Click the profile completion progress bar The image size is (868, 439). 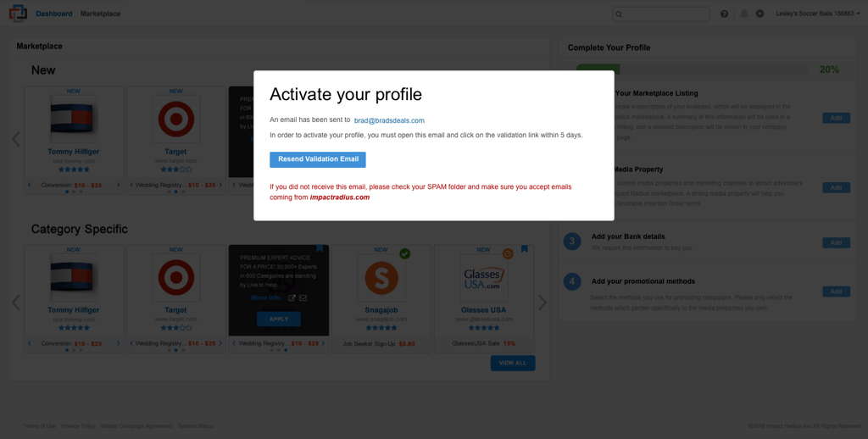[x=693, y=69]
